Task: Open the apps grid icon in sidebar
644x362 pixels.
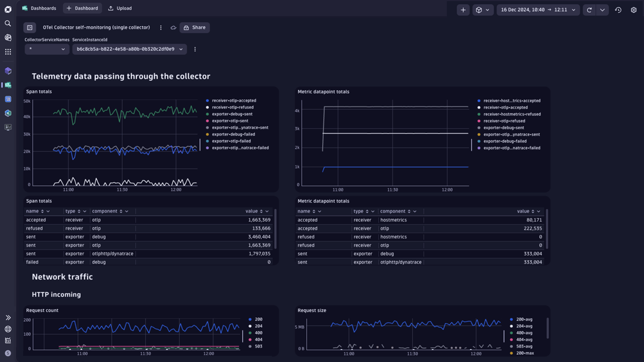Action: tap(8, 52)
